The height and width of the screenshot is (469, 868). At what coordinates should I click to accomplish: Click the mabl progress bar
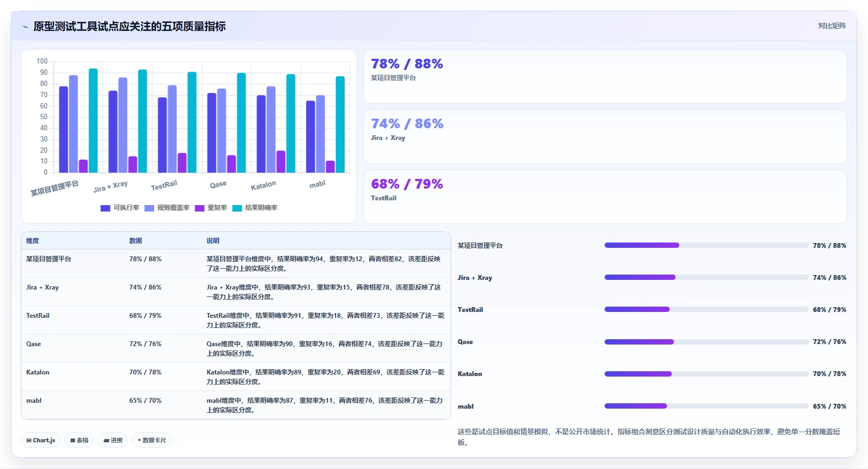tap(706, 406)
